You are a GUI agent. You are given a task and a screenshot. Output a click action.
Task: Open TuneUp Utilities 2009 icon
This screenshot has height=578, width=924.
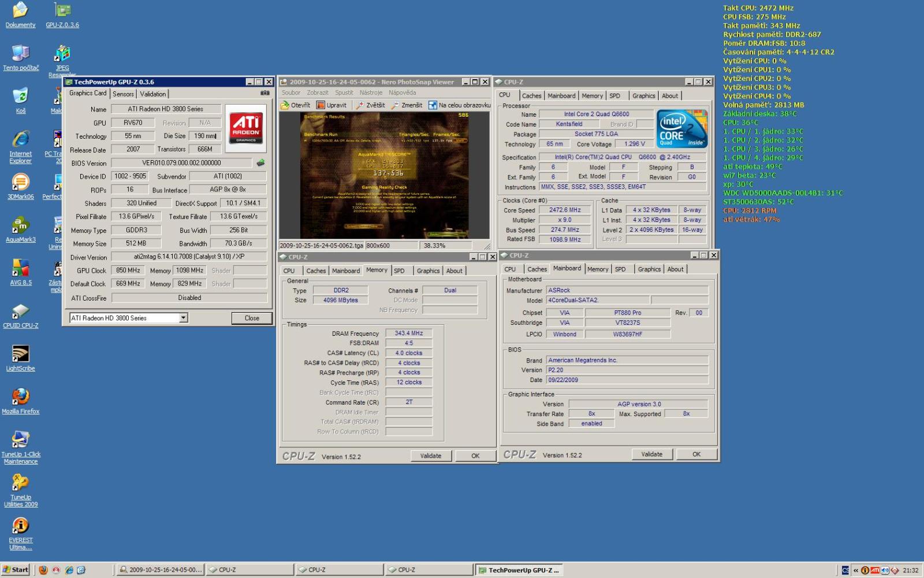[21, 490]
